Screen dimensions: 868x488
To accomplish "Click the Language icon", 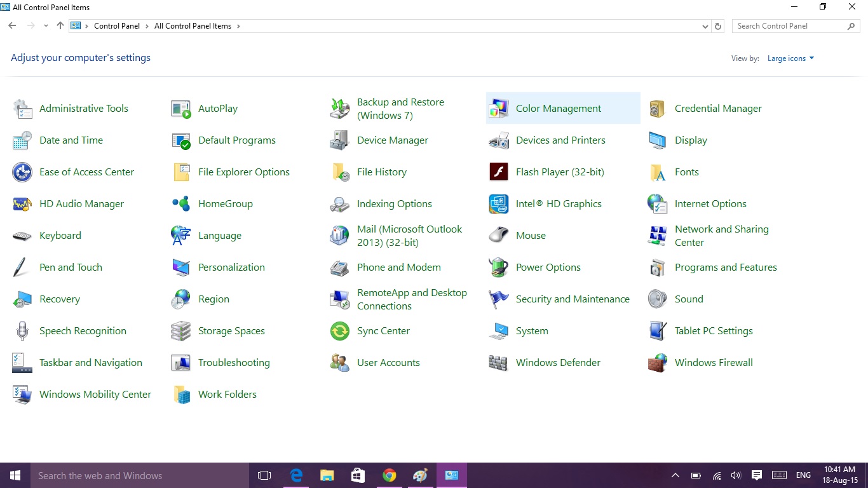I will click(x=181, y=236).
